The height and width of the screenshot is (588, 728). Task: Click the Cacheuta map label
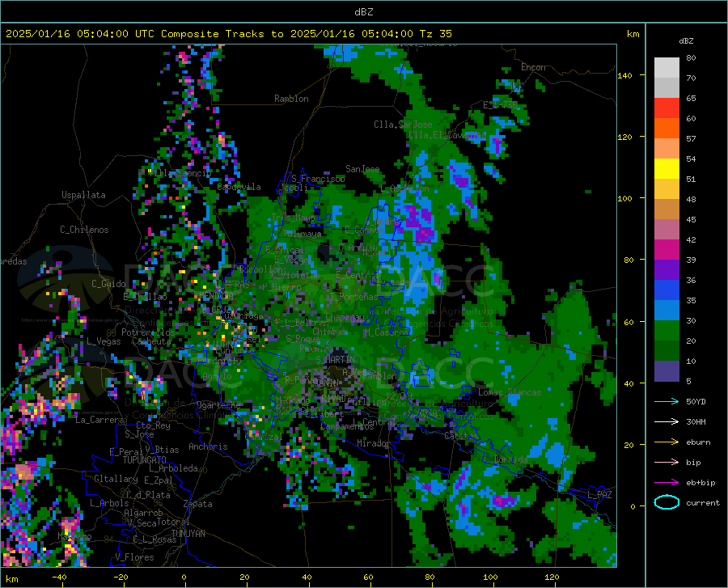151,341
